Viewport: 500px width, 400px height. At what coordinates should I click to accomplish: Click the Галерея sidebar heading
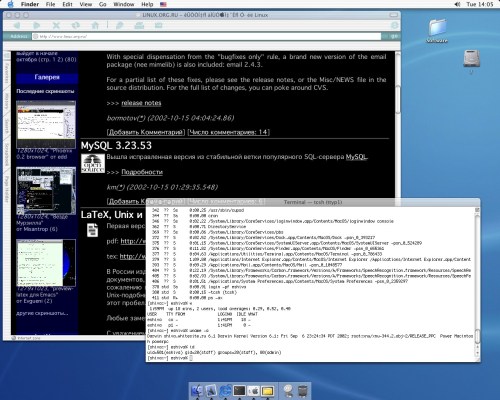click(47, 77)
